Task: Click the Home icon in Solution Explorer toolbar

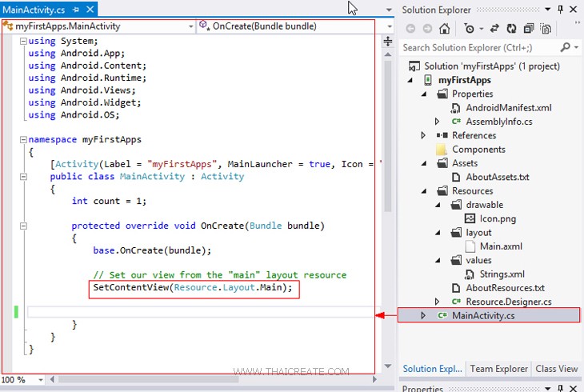Action: (x=444, y=29)
